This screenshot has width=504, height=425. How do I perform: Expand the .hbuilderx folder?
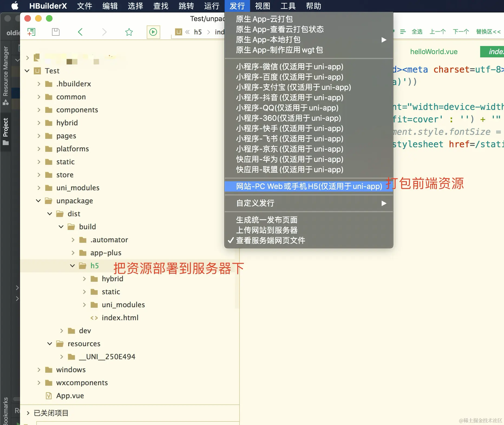[39, 84]
